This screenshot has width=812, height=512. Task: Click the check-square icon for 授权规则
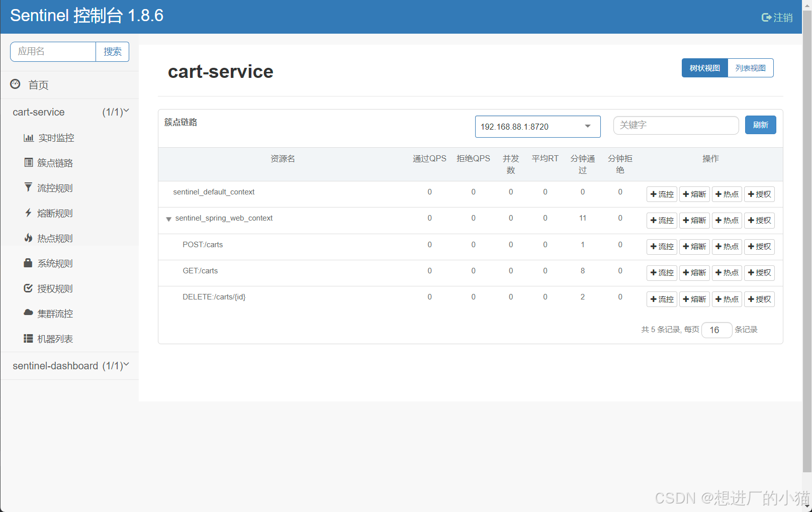tap(28, 288)
